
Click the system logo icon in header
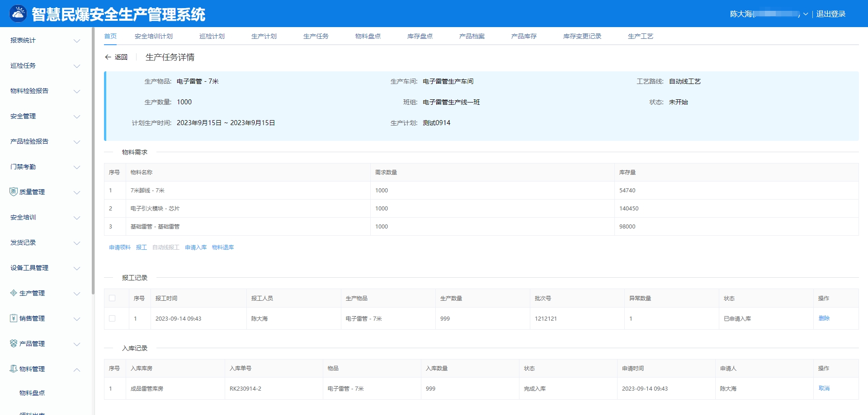coord(19,14)
